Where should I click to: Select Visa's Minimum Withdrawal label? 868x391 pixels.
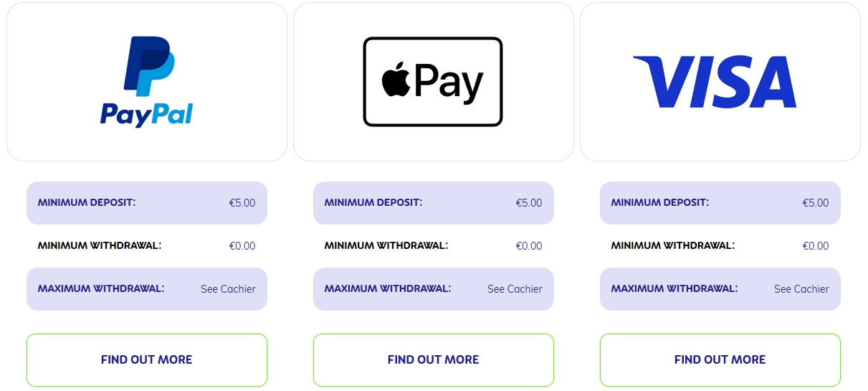pyautogui.click(x=673, y=245)
